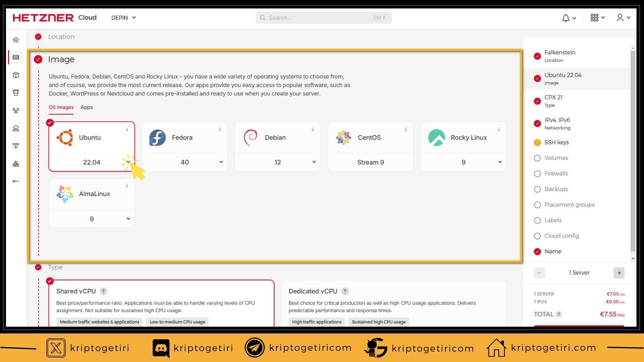Decrease server count with minus button
The height and width of the screenshot is (362, 644).
539,273
